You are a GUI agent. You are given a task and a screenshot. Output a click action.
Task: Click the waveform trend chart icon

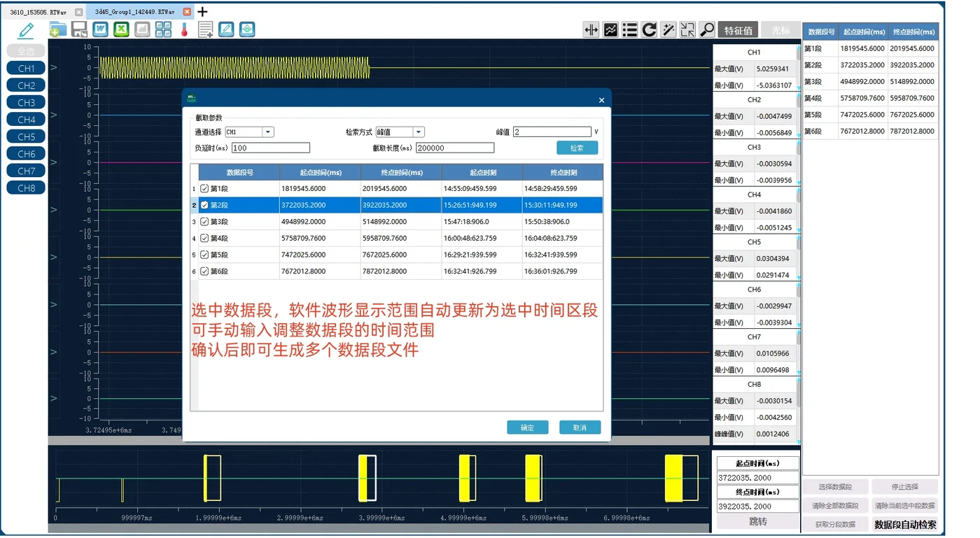[610, 29]
